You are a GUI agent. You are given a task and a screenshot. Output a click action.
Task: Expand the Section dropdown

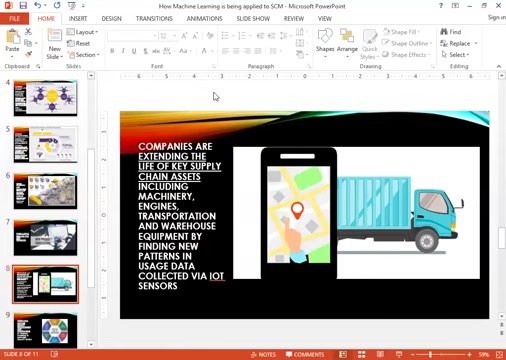[83, 54]
